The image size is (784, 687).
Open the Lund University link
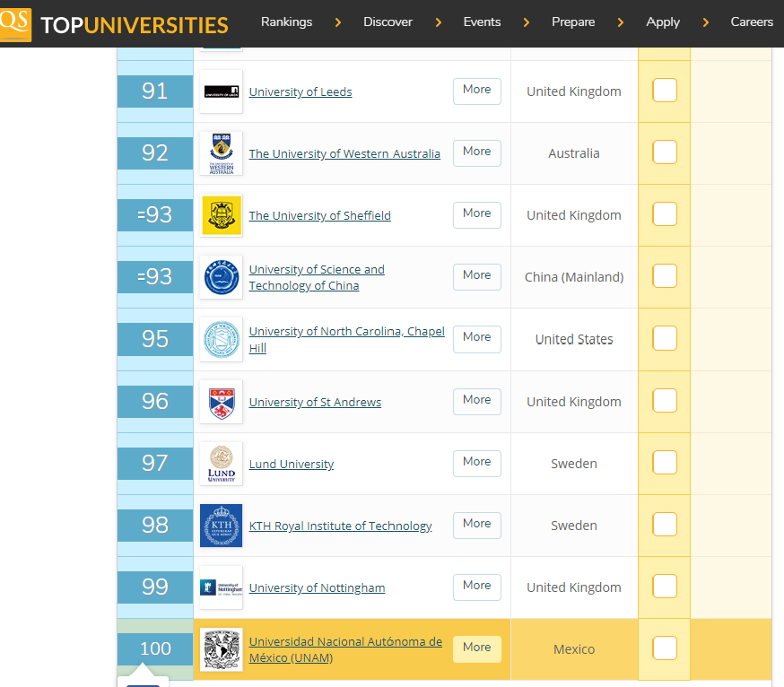[291, 464]
